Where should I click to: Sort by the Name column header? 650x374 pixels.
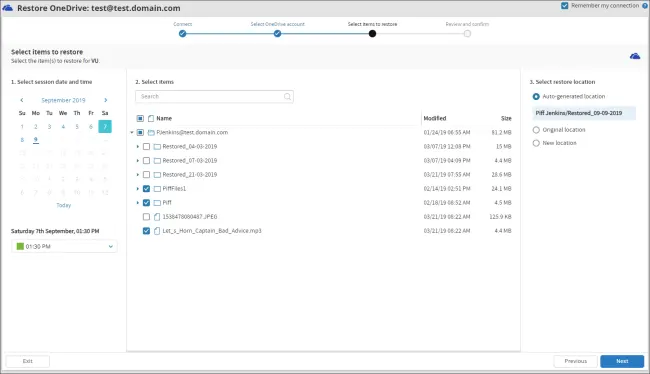[164, 119]
